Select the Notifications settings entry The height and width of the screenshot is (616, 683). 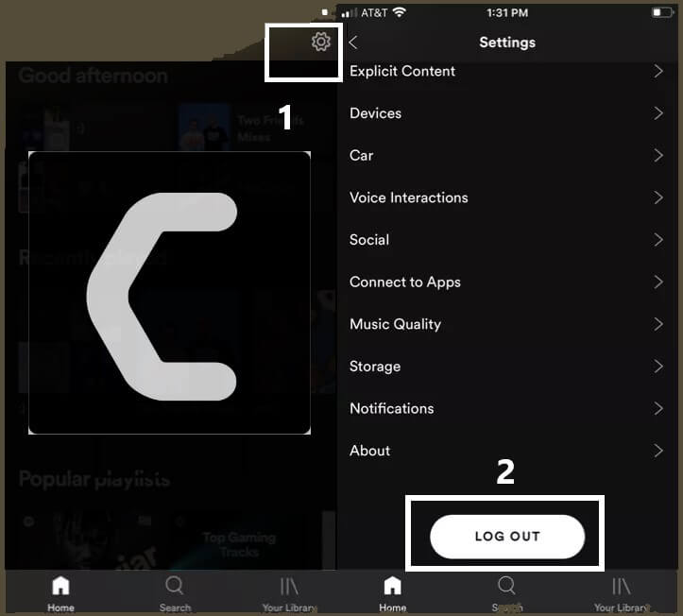(x=392, y=408)
